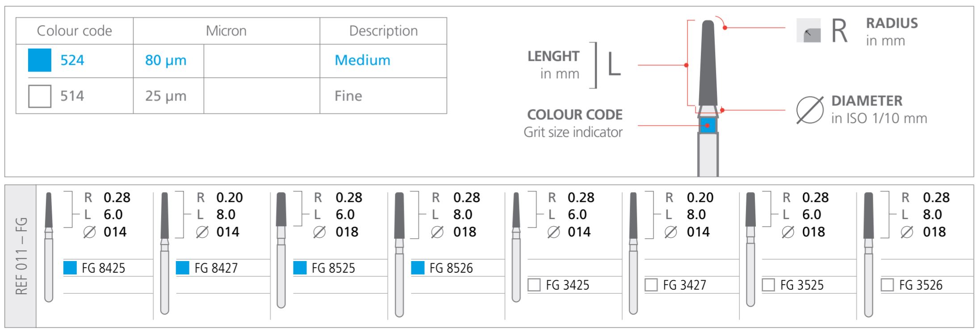
Task: Click the Description column header
Action: 383,31
